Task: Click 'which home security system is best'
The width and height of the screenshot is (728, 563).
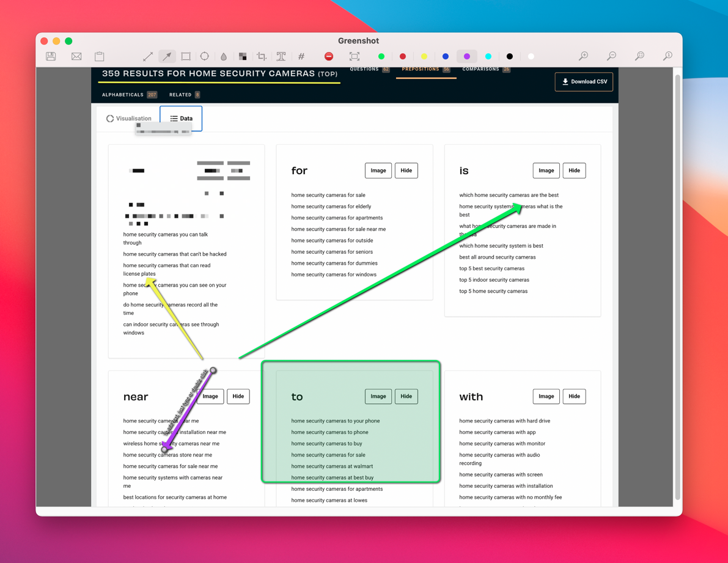Action: pos(501,246)
